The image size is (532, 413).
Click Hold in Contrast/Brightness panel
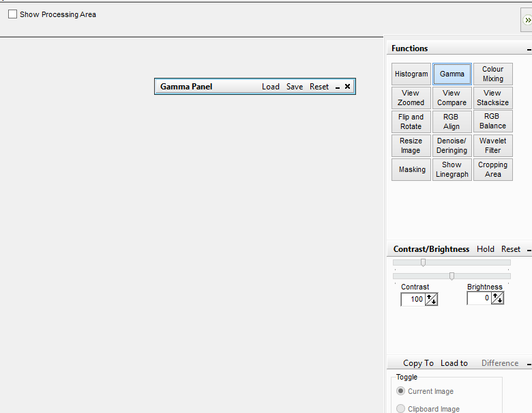click(486, 249)
